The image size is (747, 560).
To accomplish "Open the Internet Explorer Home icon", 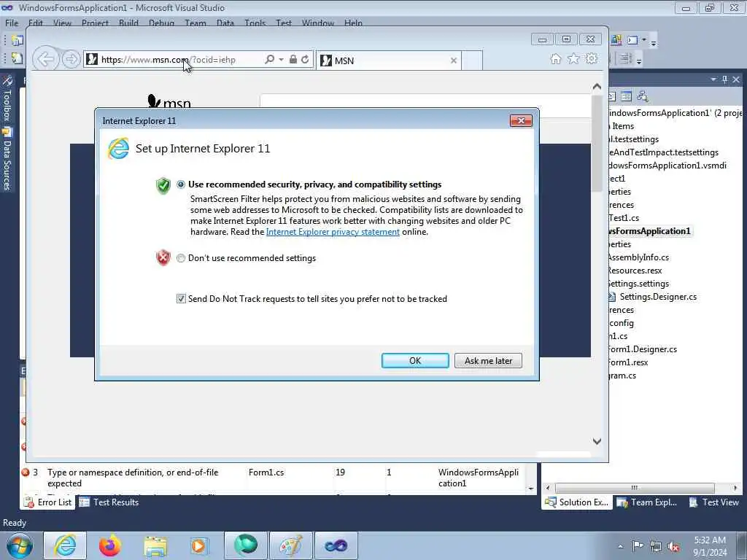I will 555,59.
